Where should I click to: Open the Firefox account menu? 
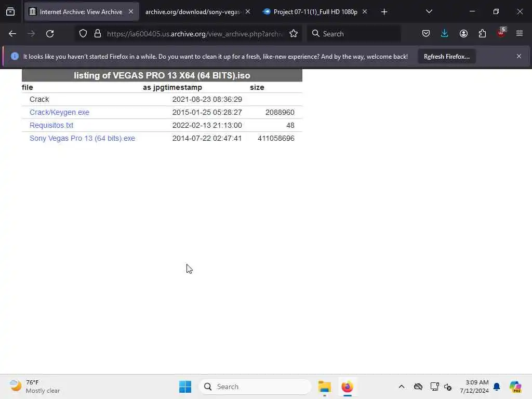(x=463, y=34)
